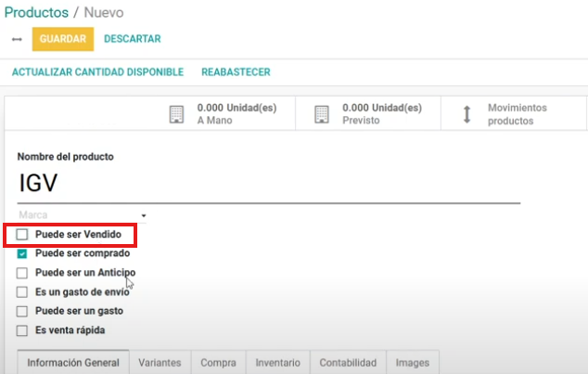
Task: Check the Es un gasto de envío box
Action: [22, 291]
